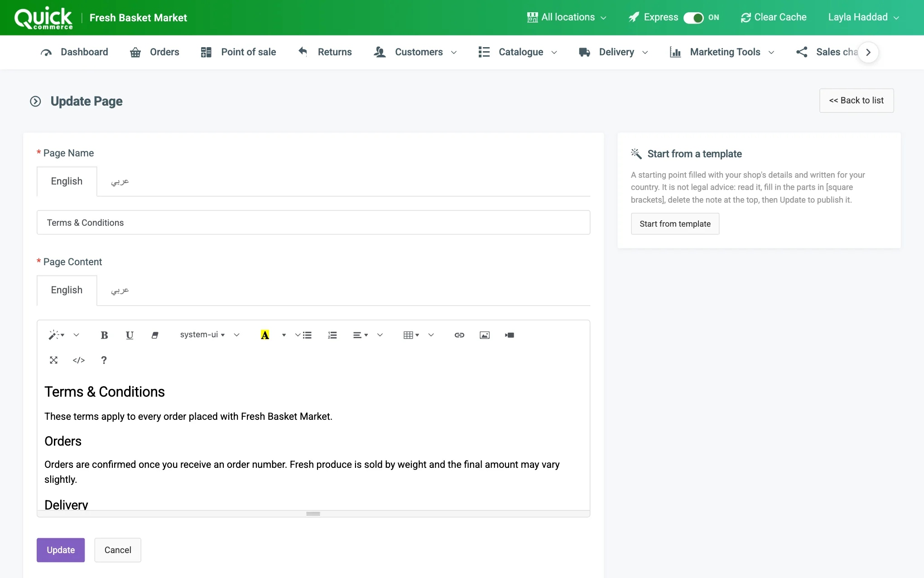Viewport: 924px width, 578px height.
Task: Click the purple Update button
Action: (61, 550)
